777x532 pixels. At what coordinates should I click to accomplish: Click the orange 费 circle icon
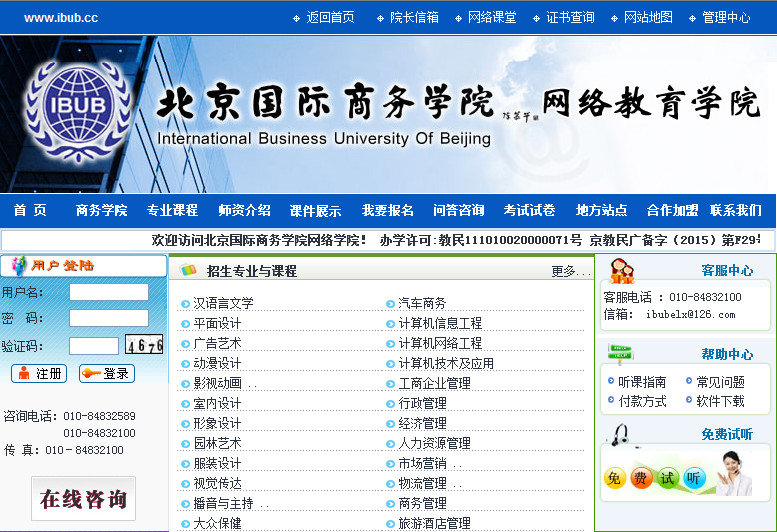[x=641, y=478]
